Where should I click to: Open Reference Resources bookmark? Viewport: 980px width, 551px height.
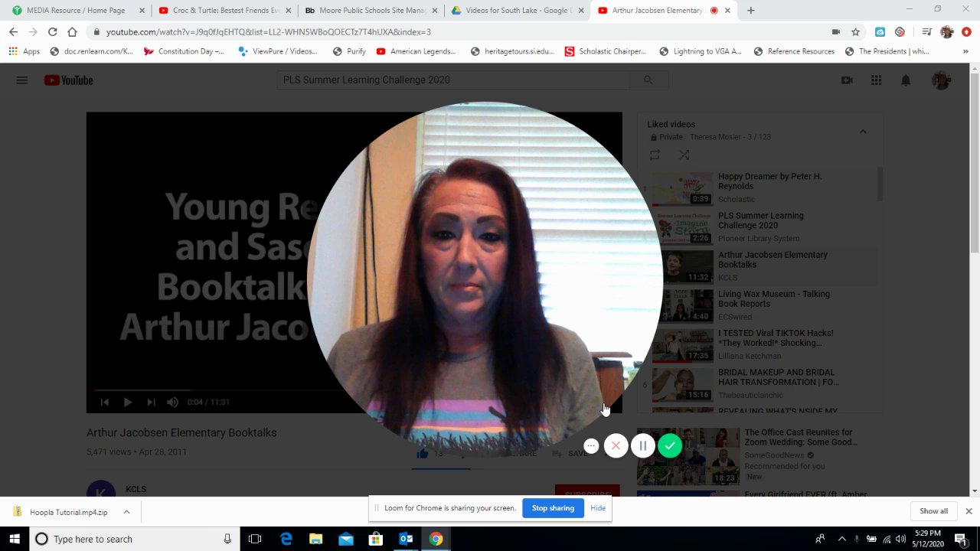[x=794, y=51]
